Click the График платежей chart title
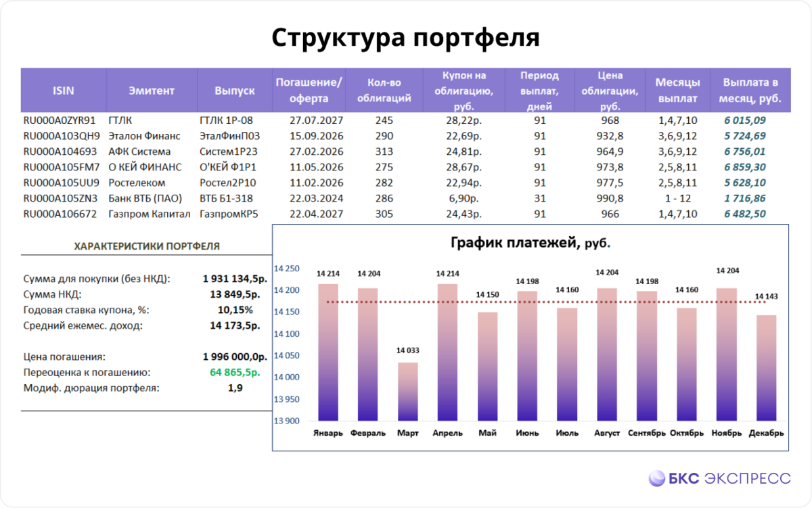Image resolution: width=812 pixels, height=508 pixels. 534,241
